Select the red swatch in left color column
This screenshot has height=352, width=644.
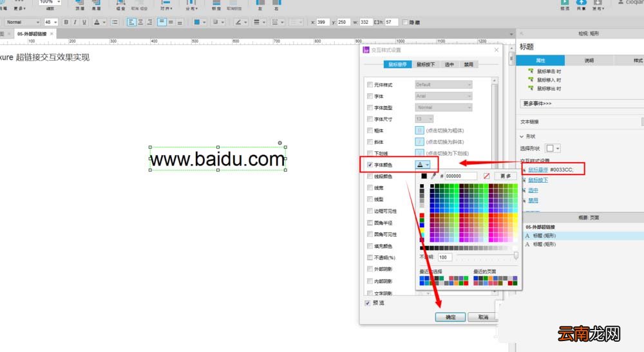[x=422, y=216]
